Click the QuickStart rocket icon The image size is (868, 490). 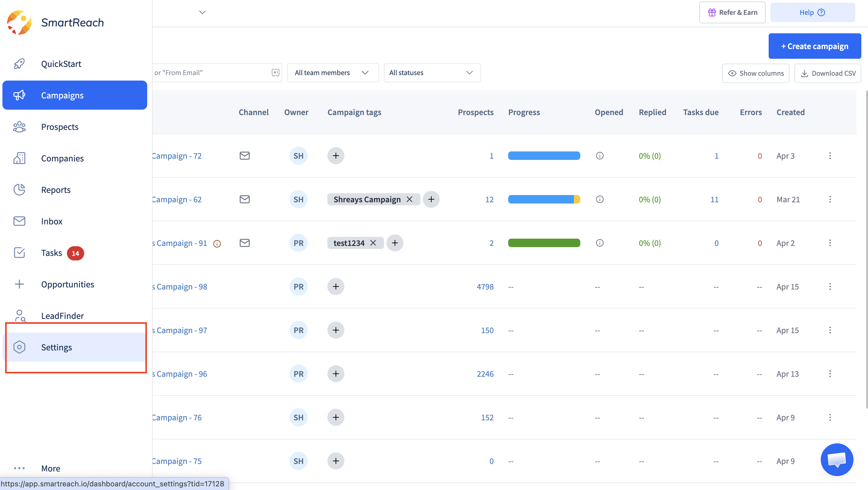point(19,64)
